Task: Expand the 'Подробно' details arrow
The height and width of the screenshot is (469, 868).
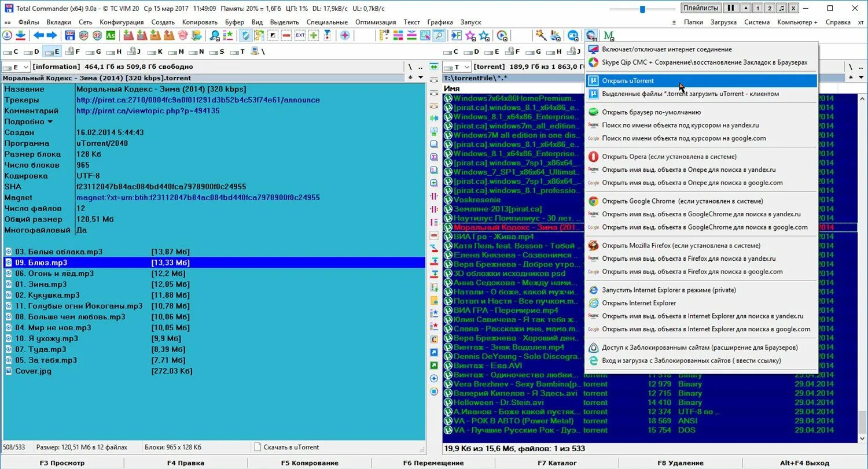Action: click(x=50, y=122)
